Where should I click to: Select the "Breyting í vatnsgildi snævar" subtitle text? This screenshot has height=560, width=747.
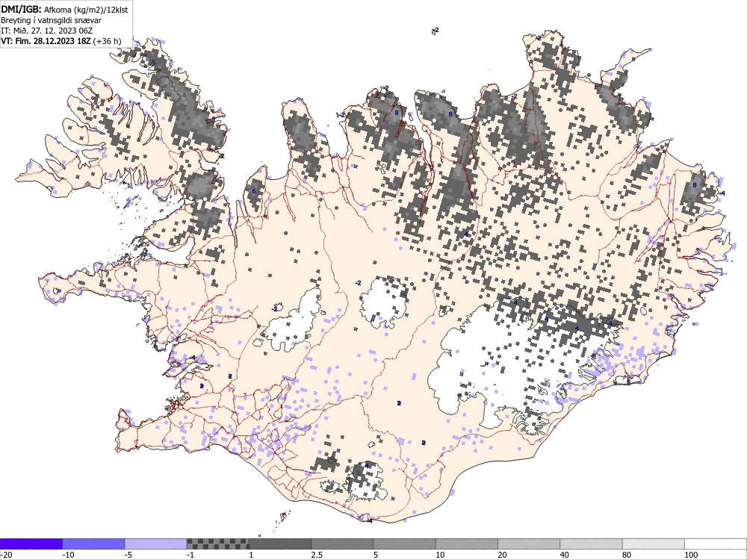click(51, 20)
